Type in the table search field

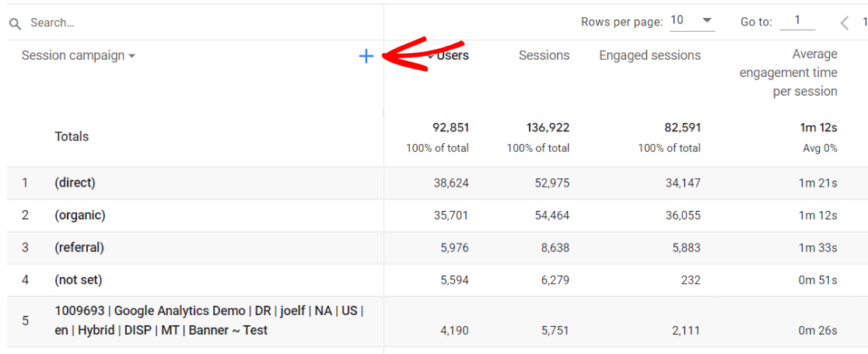[194, 23]
